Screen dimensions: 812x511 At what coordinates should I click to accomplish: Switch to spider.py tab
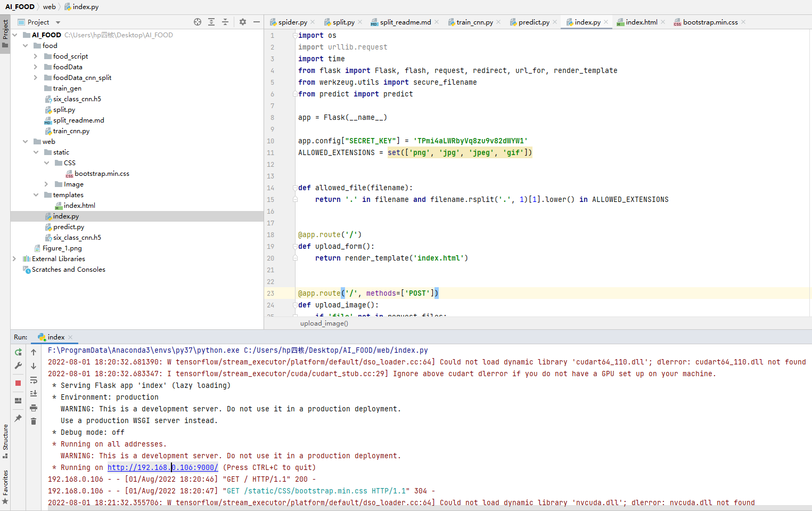pyautogui.click(x=292, y=22)
